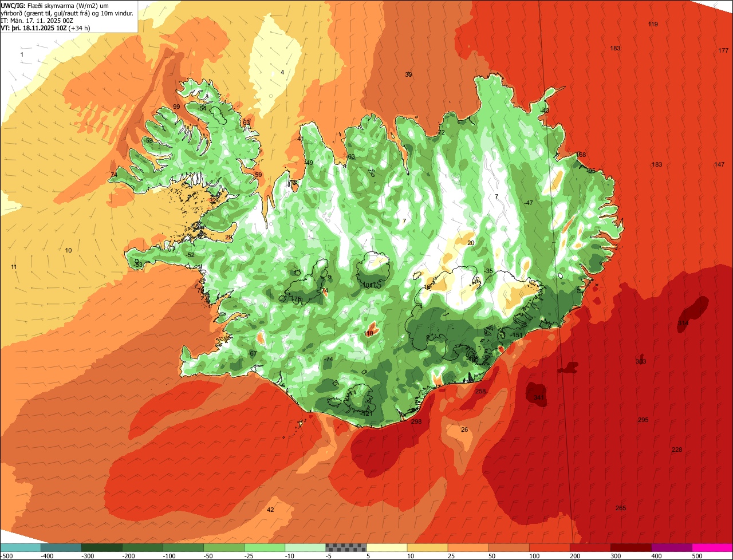
Task: Click the dark teal legend swatch above -400
Action: (61, 547)
